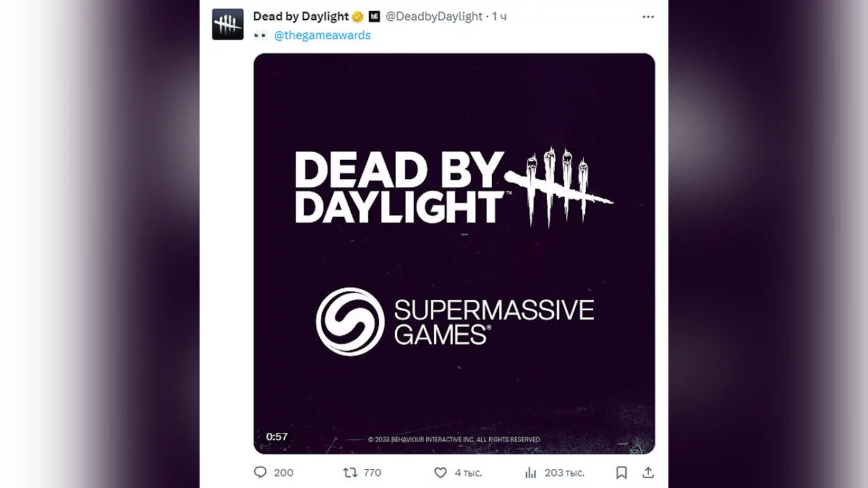Image resolution: width=868 pixels, height=488 pixels.
Task: Click the 0:57 video duration label
Action: [x=277, y=437]
